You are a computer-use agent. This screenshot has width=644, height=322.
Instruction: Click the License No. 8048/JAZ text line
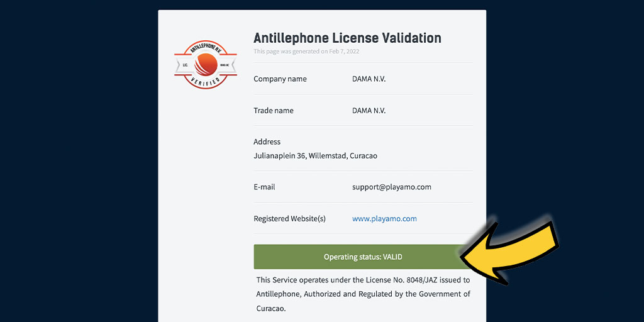[363, 280]
